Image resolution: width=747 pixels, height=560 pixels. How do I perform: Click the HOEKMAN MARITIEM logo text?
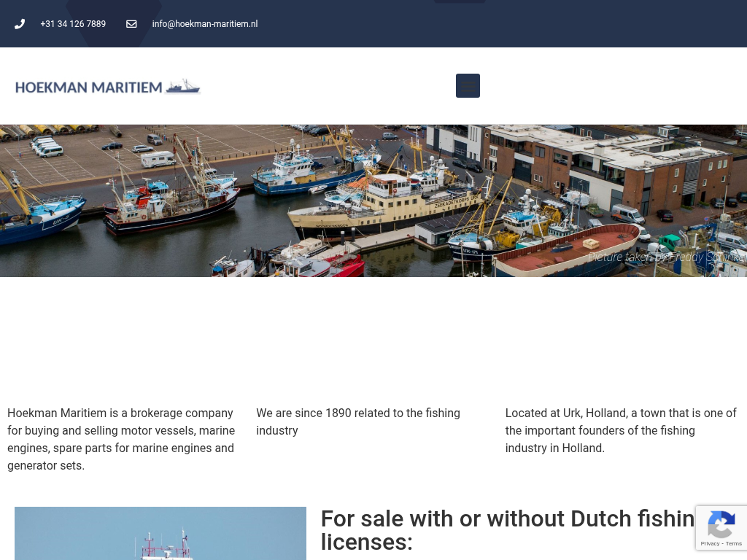(x=88, y=87)
